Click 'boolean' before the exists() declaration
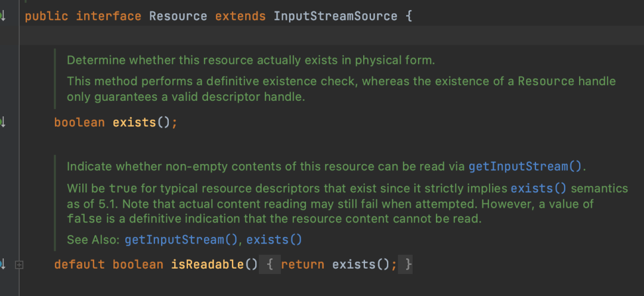The image size is (644, 296). pos(79,122)
